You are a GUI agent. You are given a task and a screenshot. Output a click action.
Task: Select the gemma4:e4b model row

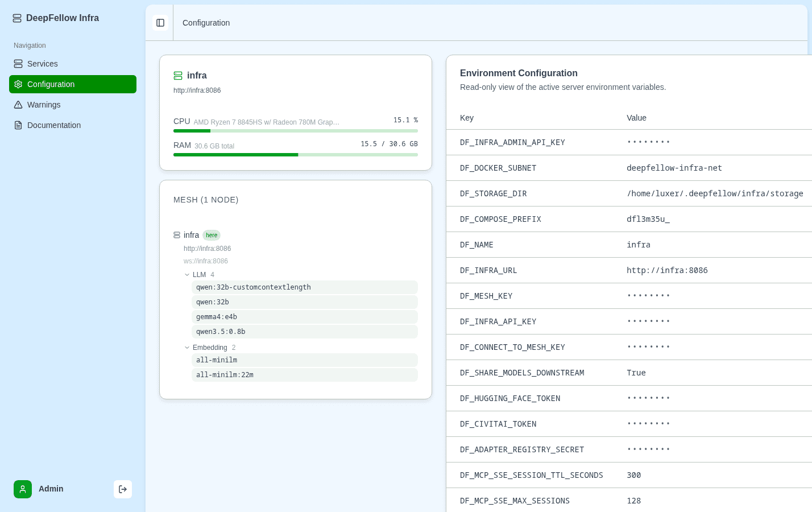(305, 317)
